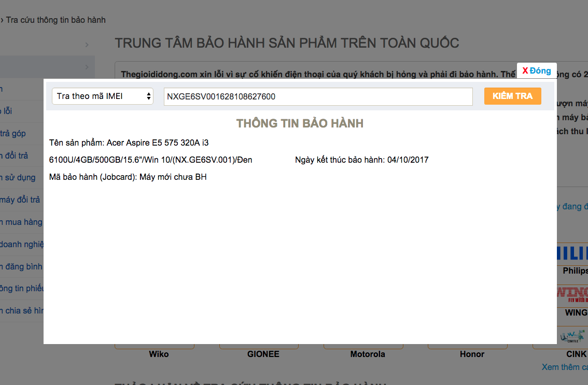Screen dimensions: 588x385
Task: Click the TRUNG TÂM BẢO HÀNH page heading
Action: point(287,43)
